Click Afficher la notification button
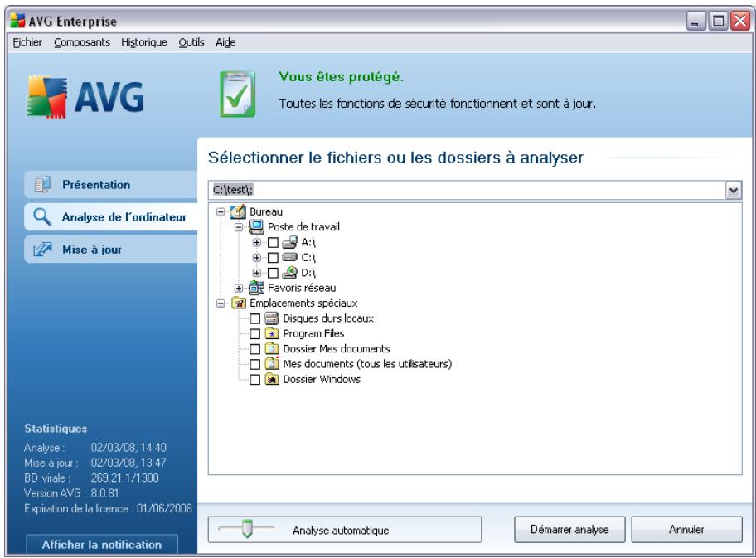Image resolution: width=756 pixels, height=558 pixels. [x=102, y=544]
